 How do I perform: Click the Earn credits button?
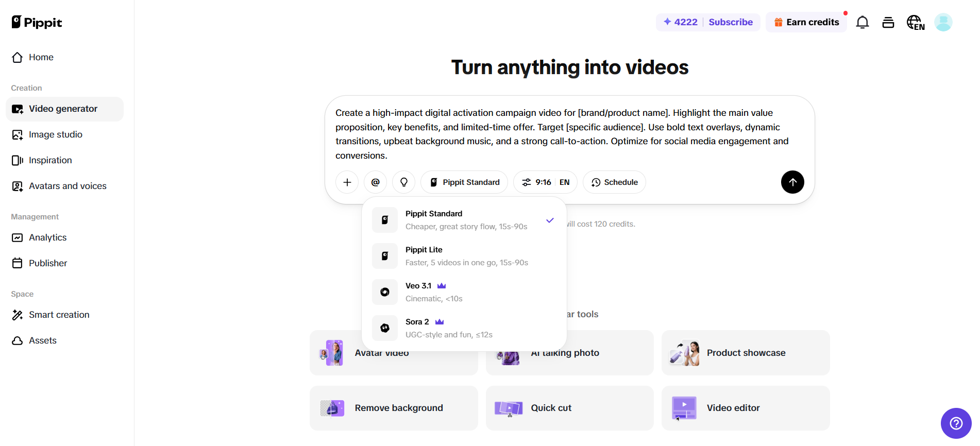(806, 22)
